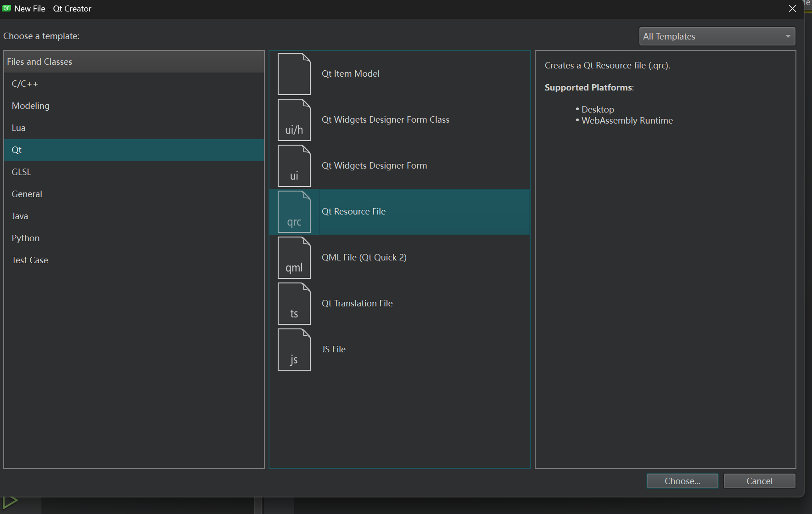Select the Test Case category
Image resolution: width=812 pixels, height=514 pixels.
pos(30,260)
